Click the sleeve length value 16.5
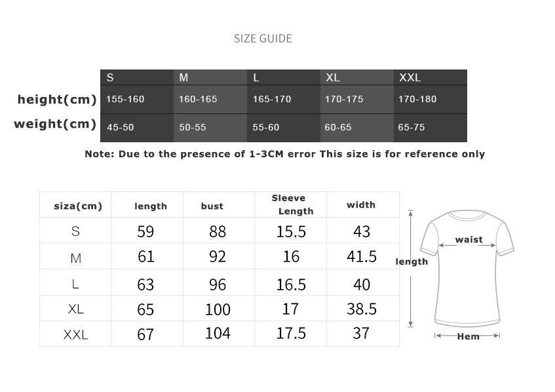555x392 pixels. pyautogui.click(x=291, y=284)
